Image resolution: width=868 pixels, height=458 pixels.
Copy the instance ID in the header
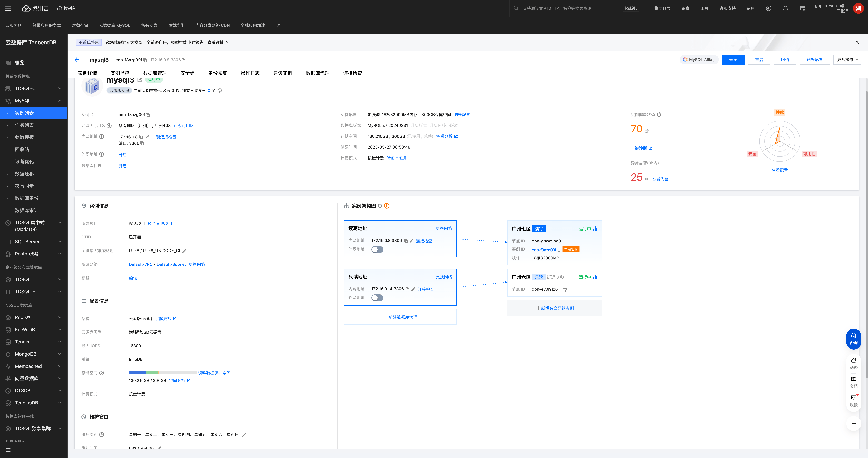(145, 60)
